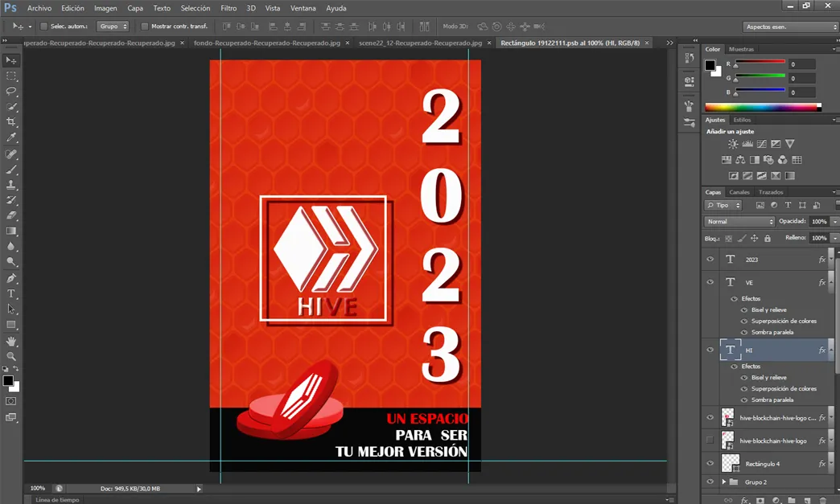Open the Línea de tiempo panel
Screen dimensions: 840x504
(x=57, y=500)
